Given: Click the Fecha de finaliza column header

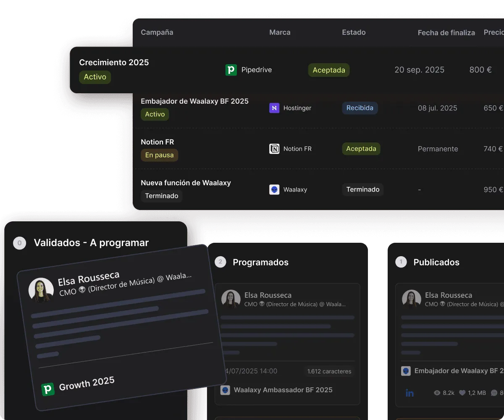Looking at the screenshot, I should [446, 33].
